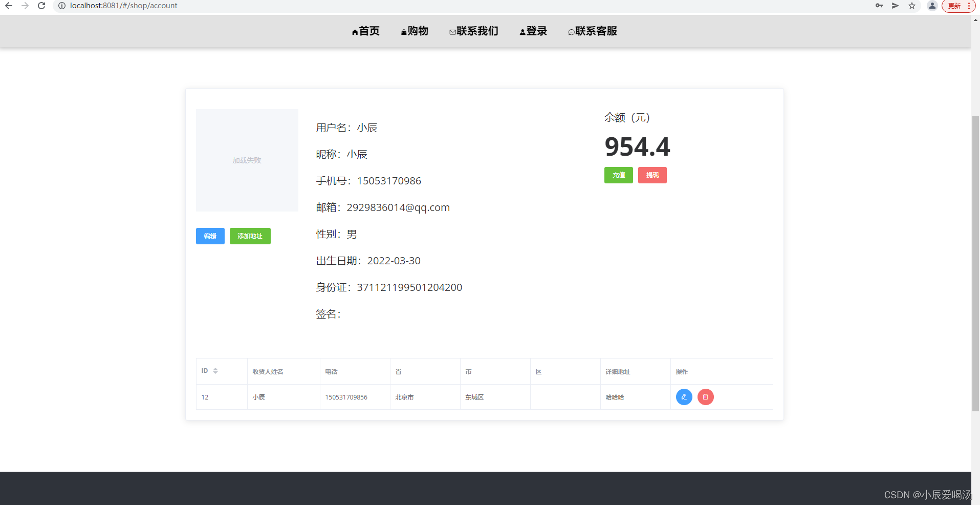Open the 购物 navigation item
This screenshot has width=980, height=505.
tap(415, 31)
